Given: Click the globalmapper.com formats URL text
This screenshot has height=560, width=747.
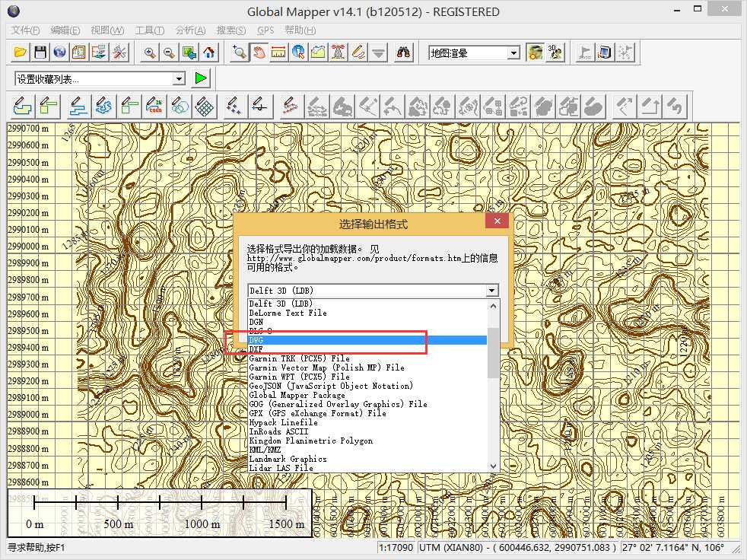Looking at the screenshot, I should point(354,258).
